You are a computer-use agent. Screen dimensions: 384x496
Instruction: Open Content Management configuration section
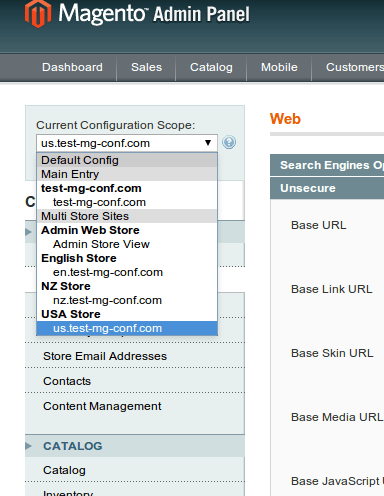102,406
